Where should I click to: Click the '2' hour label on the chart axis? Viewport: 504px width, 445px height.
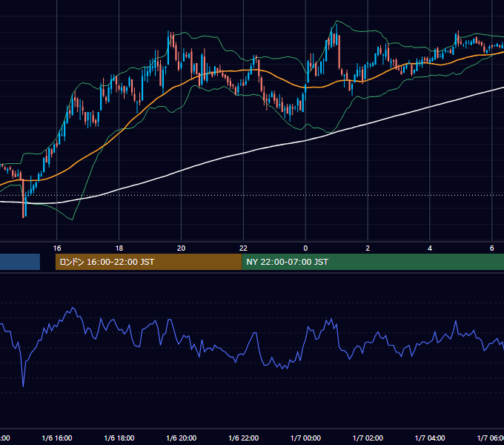(x=368, y=248)
